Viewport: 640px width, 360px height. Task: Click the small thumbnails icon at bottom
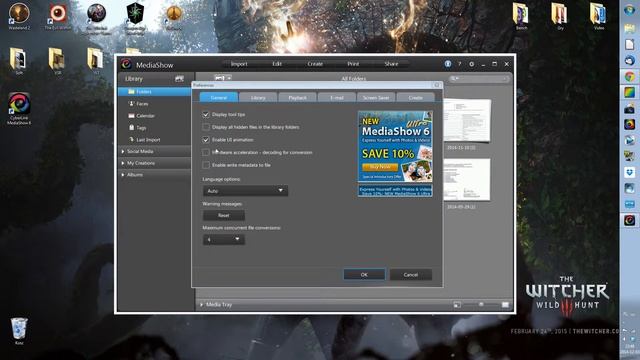(457, 304)
